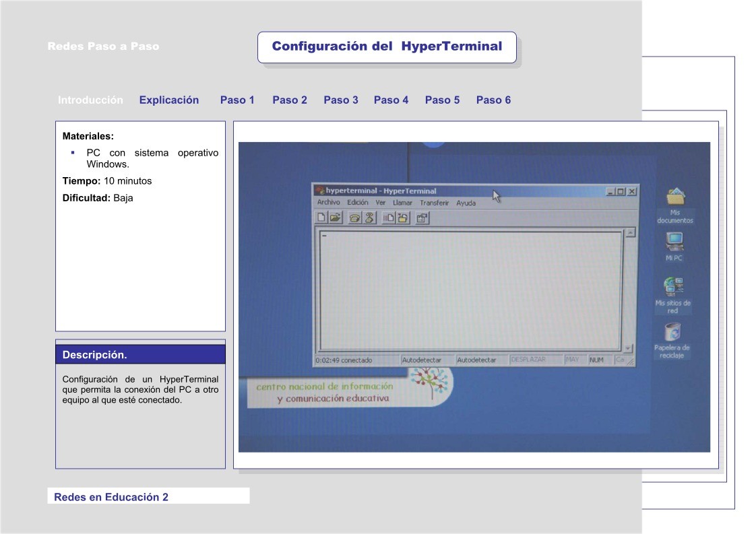The image size is (756, 534).
Task: Open the Ver menu
Action: tap(381, 203)
